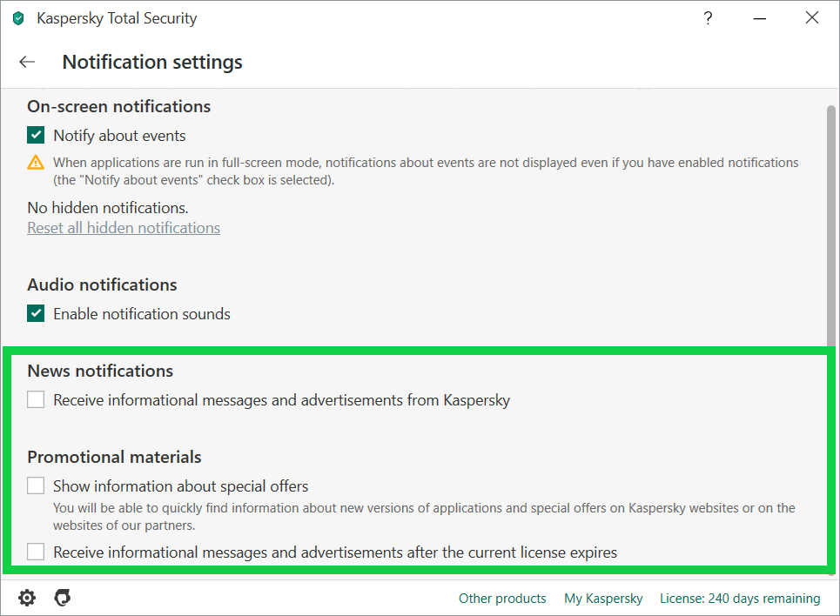Go back using the left arrow
Image resolution: width=840 pixels, height=616 pixels.
pyautogui.click(x=27, y=62)
